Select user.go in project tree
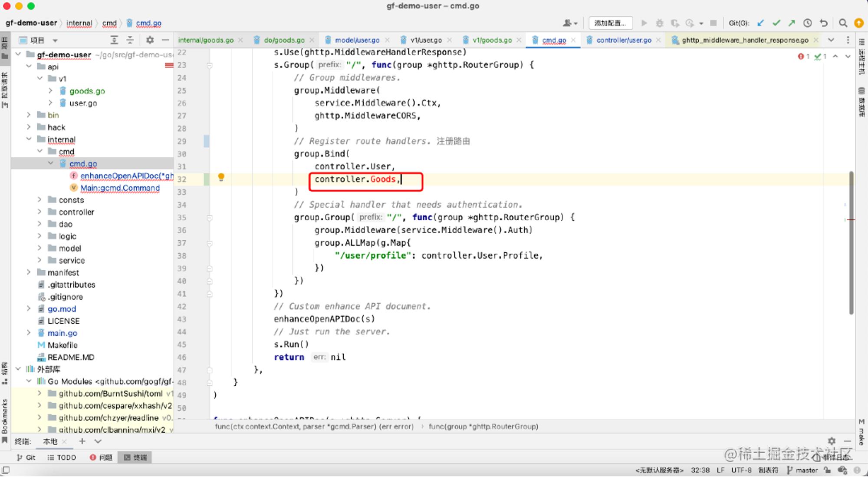Screen dimensions: 868x477 click(x=82, y=103)
